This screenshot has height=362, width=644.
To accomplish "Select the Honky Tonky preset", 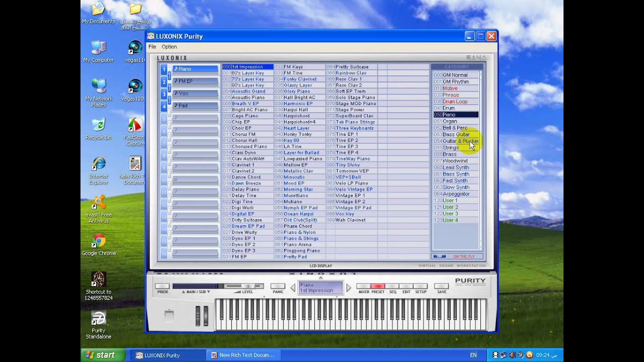I will coord(300,134).
